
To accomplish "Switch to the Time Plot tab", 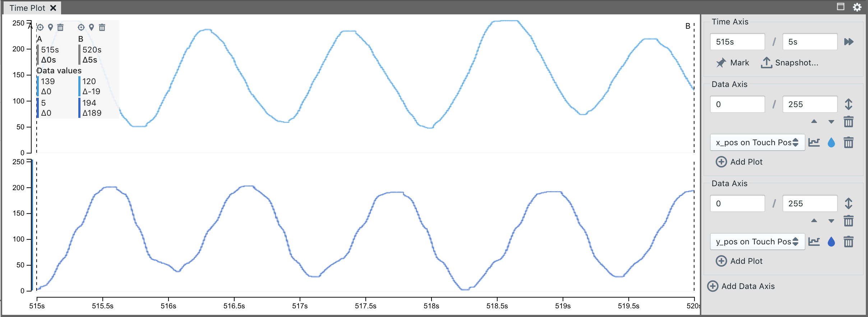I will pos(27,8).
